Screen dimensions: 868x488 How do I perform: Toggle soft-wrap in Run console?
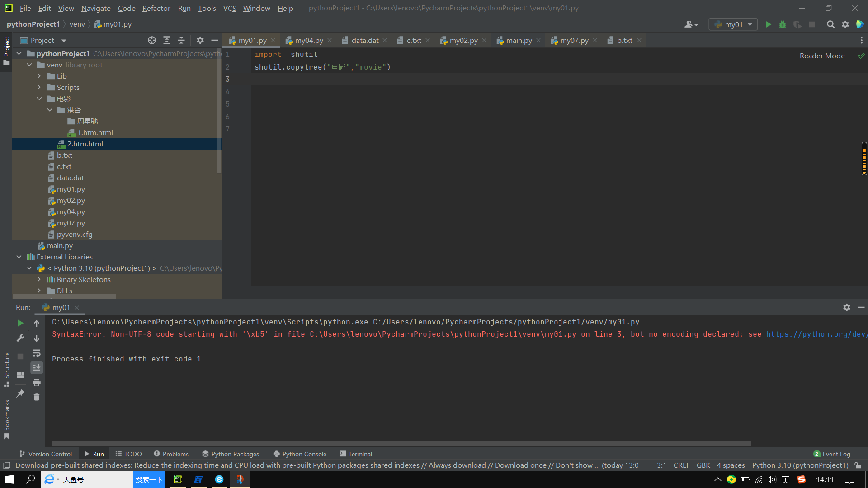point(37,353)
